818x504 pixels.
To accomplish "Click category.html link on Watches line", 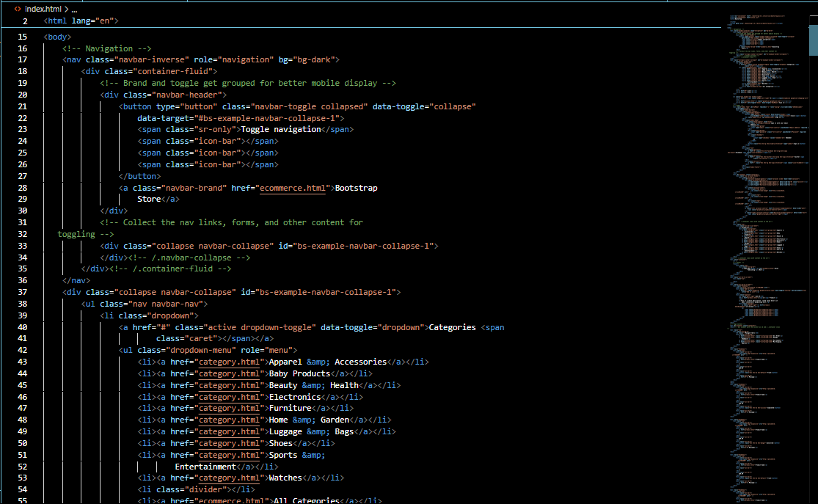I will tap(230, 478).
